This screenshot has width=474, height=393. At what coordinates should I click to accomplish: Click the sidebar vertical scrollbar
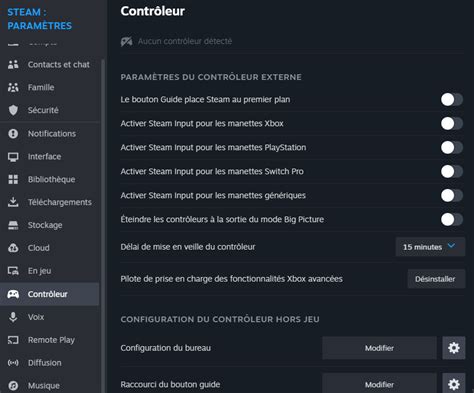pyautogui.click(x=103, y=226)
